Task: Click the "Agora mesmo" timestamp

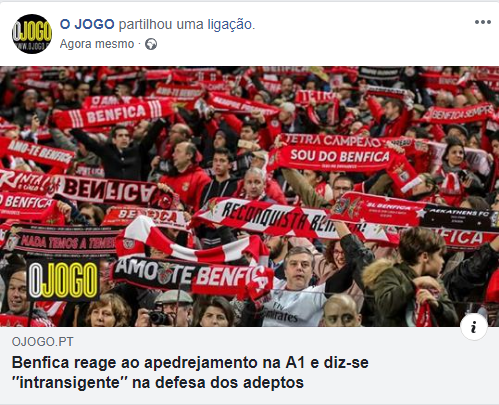Action: pos(97,44)
